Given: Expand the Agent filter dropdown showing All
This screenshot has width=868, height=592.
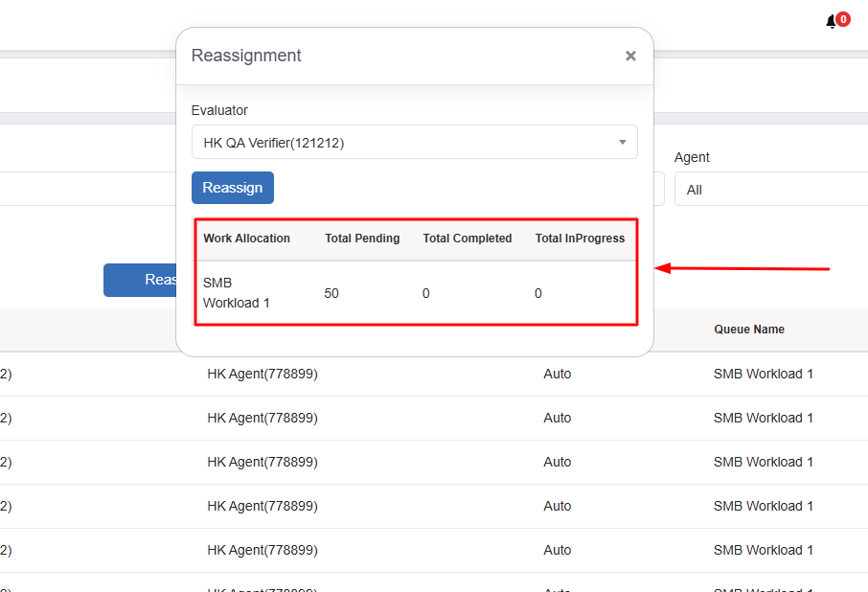Looking at the screenshot, I should pyautogui.click(x=770, y=190).
